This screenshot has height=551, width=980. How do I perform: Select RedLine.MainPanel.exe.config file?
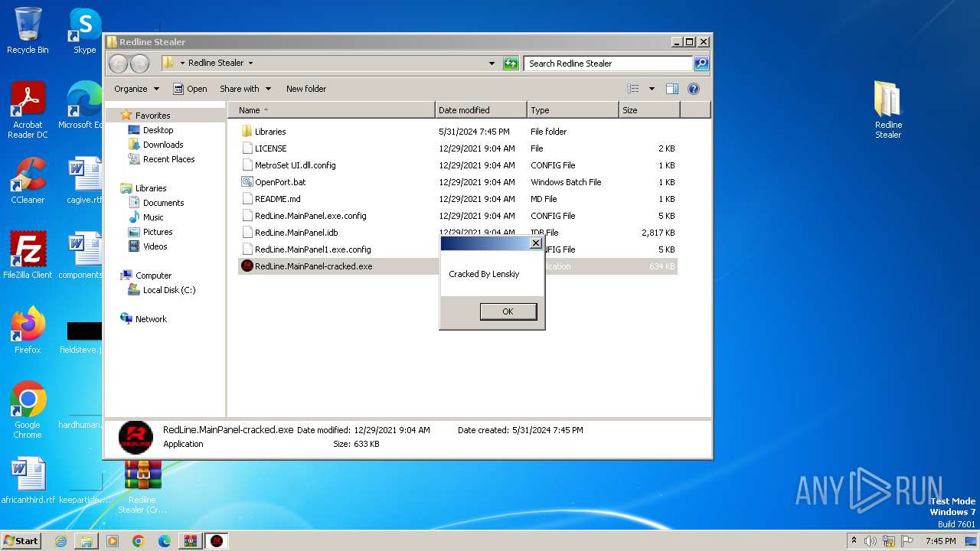coord(311,216)
